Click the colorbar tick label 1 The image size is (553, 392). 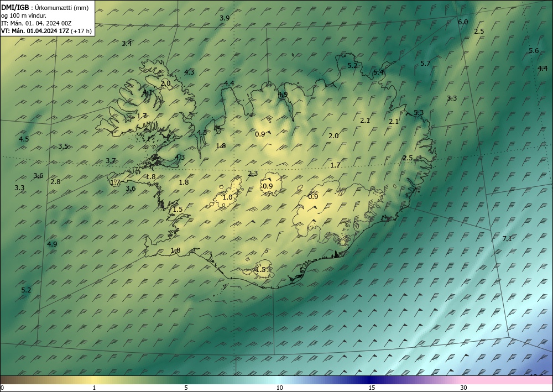pos(94,388)
